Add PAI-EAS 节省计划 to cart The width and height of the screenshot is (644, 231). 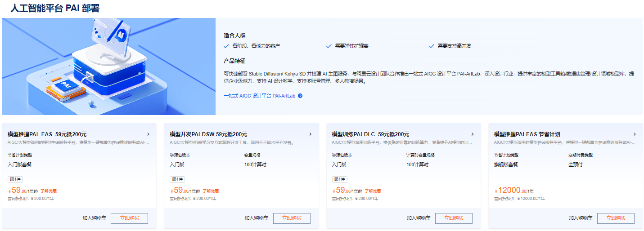581,218
